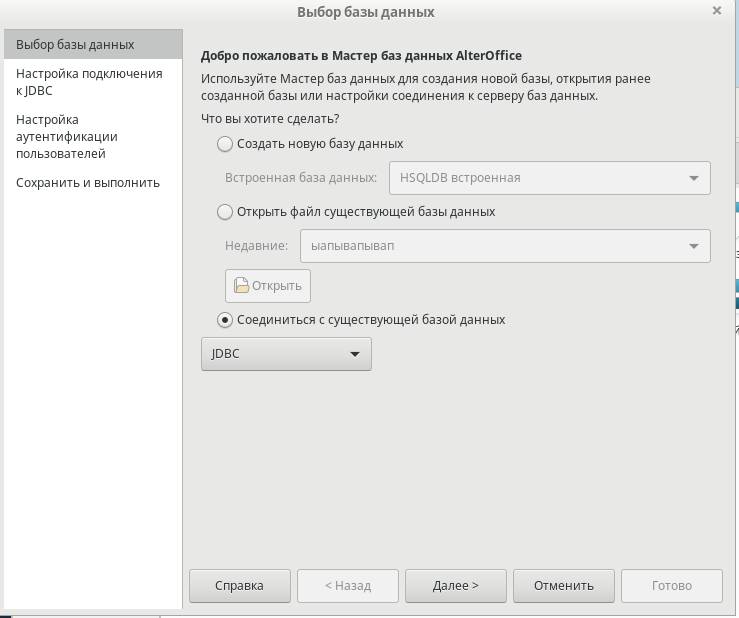This screenshot has width=739, height=618.
Task: Click arrow of Встроенная база данных list
Action: pos(694,178)
